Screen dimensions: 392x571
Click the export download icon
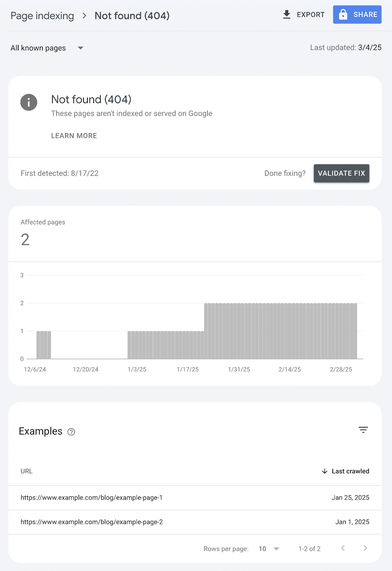coord(286,15)
